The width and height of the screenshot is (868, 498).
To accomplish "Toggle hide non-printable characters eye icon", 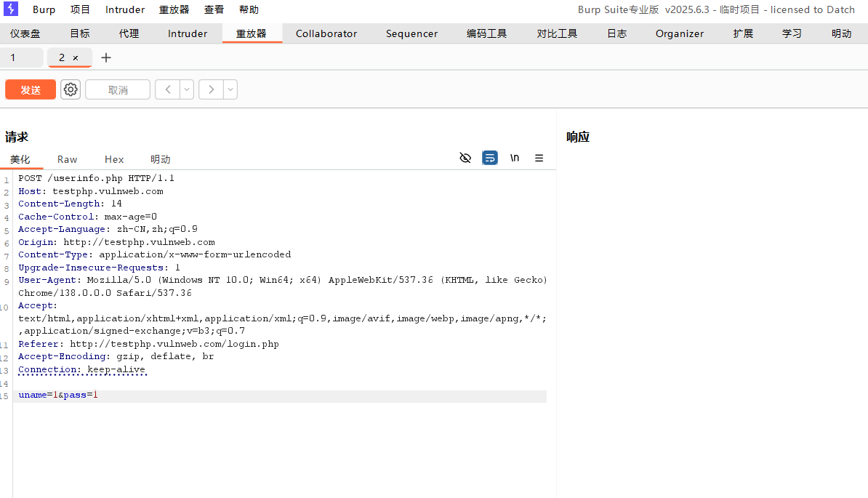I will coord(465,158).
